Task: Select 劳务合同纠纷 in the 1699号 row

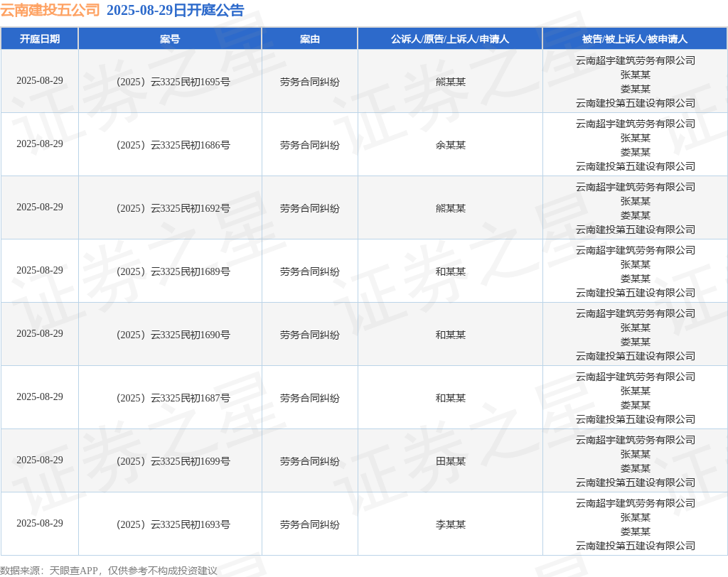Action: tap(310, 461)
